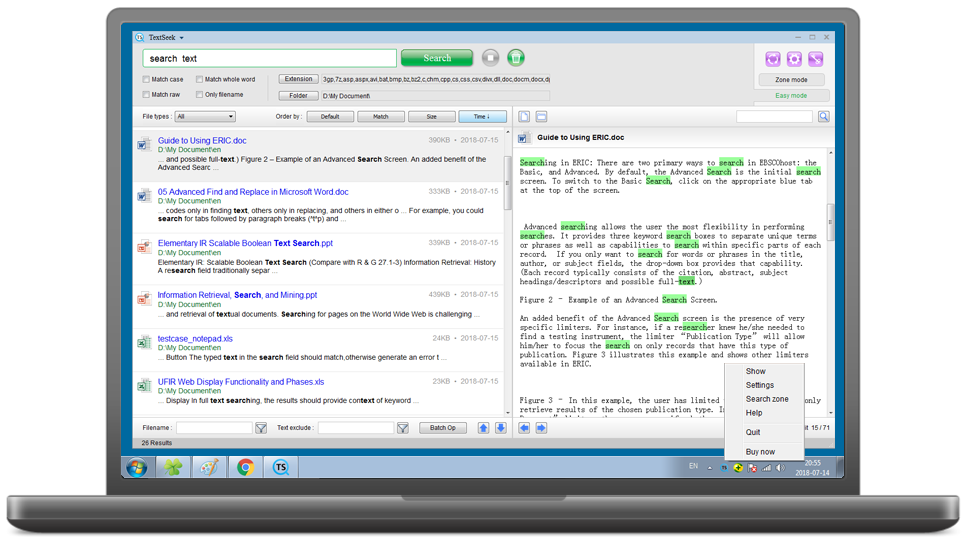963x539 pixels.
Task: Click the green trash clear icon
Action: pos(515,58)
